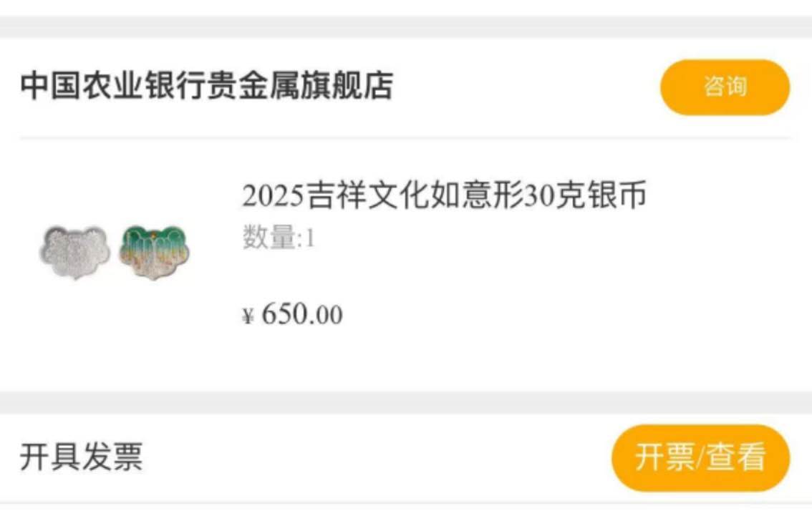Click the ¥ 650.00 price
Screen dimensions: 812x516
pos(293,315)
